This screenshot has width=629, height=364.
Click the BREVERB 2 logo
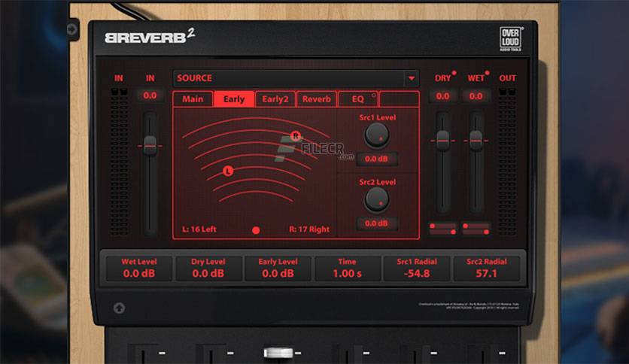(150, 36)
